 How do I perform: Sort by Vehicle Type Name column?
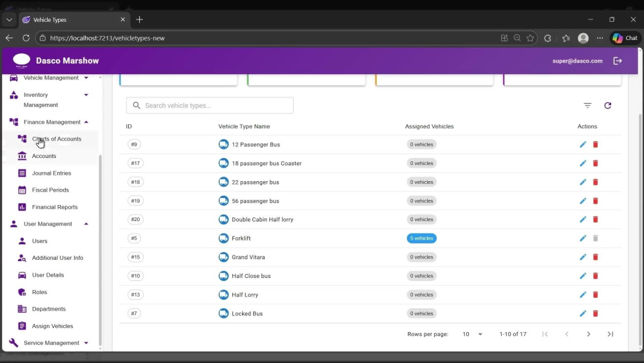point(244,126)
